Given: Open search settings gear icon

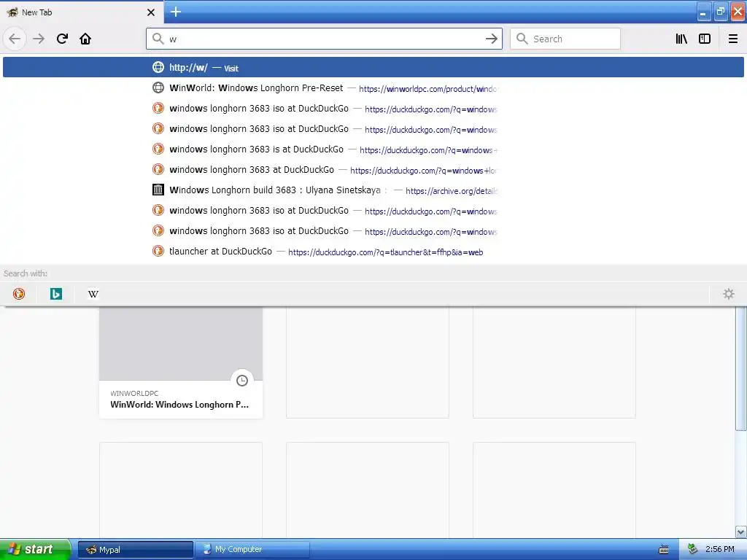Looking at the screenshot, I should [x=729, y=294].
